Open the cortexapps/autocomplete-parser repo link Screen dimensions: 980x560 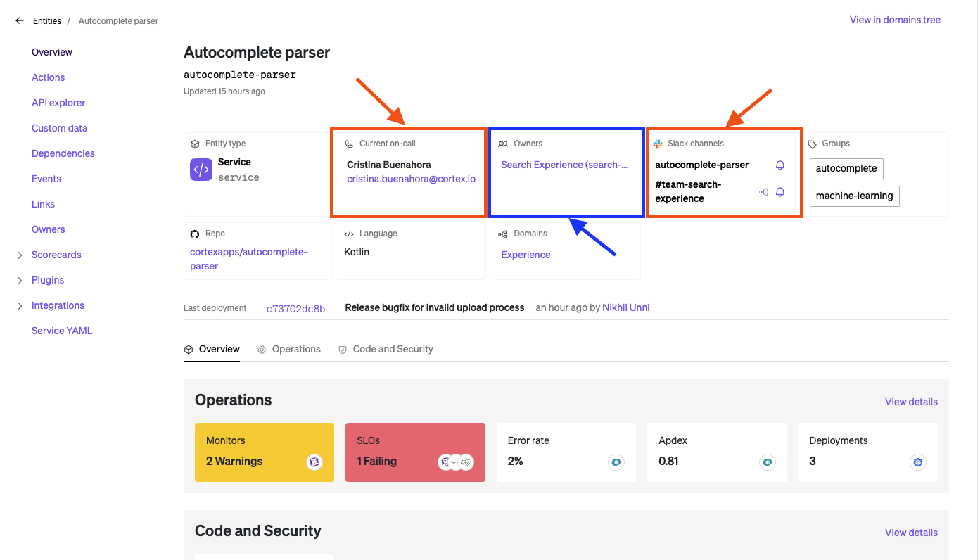point(248,259)
